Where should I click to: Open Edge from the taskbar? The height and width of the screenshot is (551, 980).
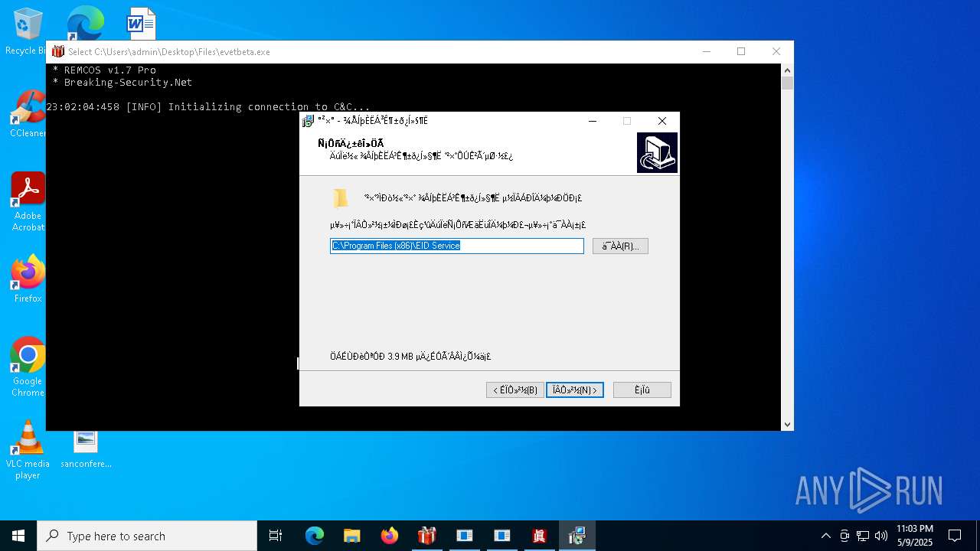(x=315, y=536)
